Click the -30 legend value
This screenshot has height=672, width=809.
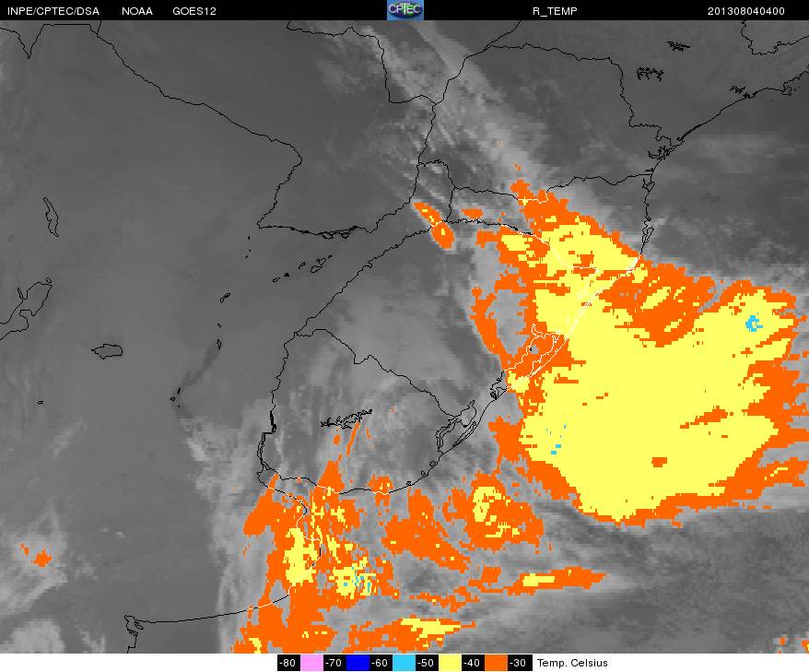tap(518, 663)
